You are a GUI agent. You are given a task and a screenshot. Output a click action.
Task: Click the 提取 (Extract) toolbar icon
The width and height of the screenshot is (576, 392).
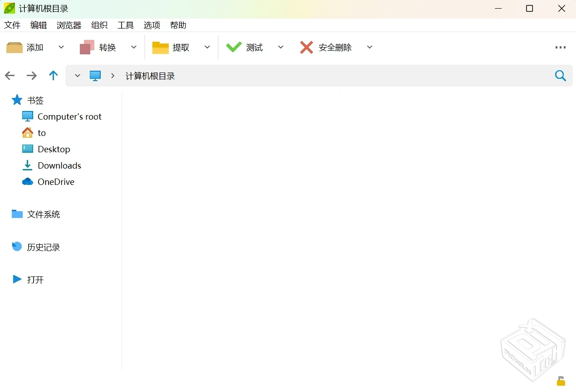click(x=161, y=47)
